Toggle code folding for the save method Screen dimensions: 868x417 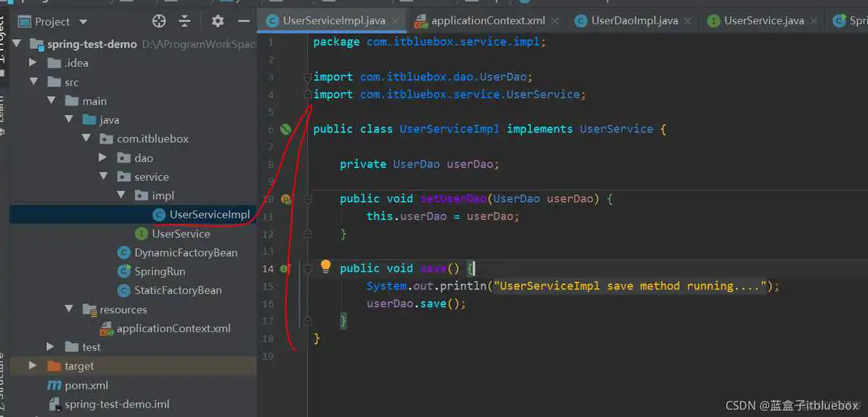coord(308,269)
